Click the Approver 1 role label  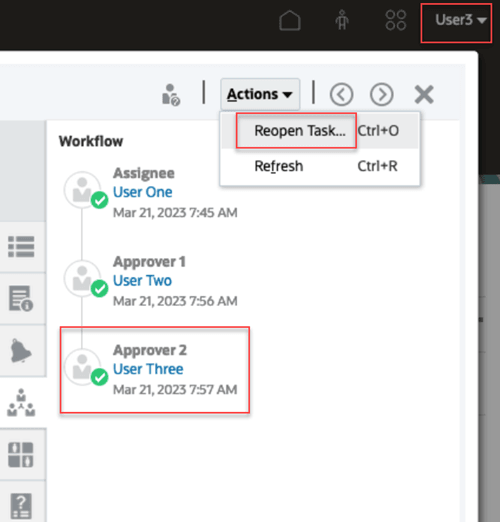coord(149,262)
